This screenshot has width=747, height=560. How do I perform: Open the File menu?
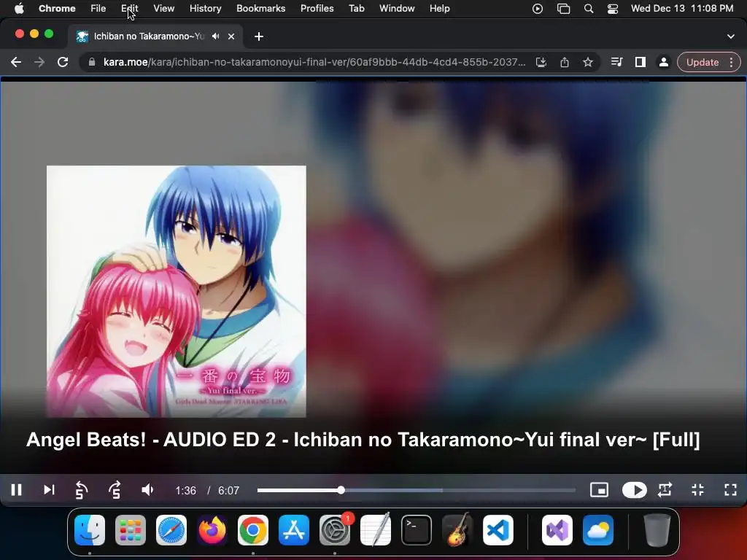point(98,8)
